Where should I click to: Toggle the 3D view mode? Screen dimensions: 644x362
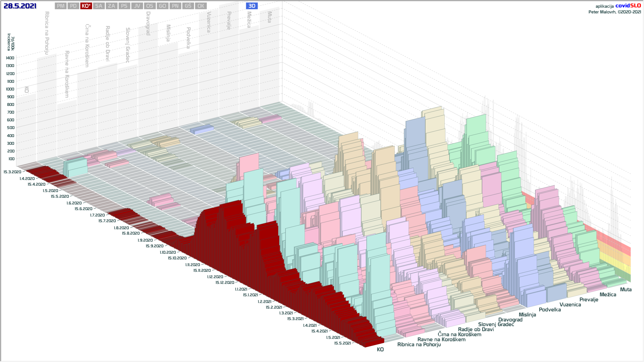[252, 6]
